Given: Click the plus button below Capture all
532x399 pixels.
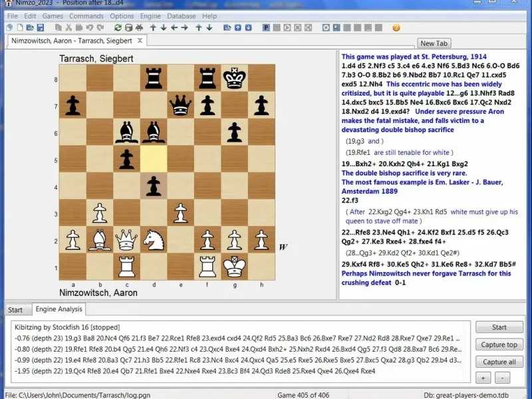Looking at the screenshot, I should coord(483,378).
